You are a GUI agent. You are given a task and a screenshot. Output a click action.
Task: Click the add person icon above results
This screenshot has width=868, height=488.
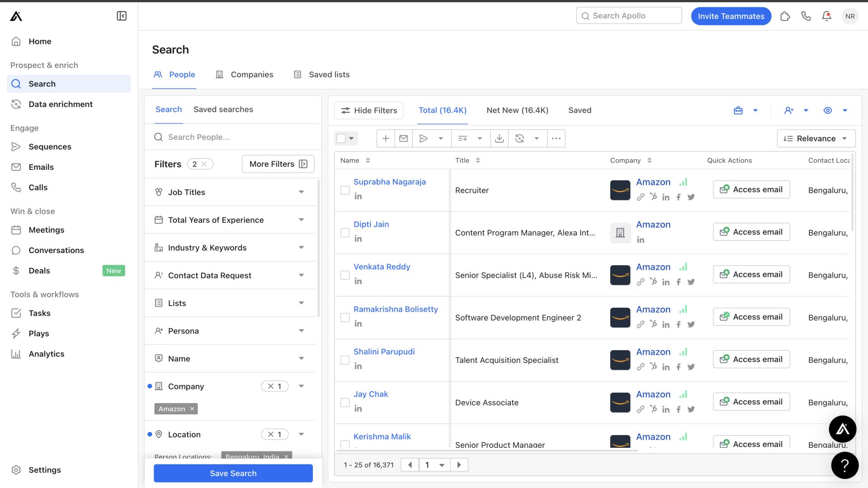(789, 111)
